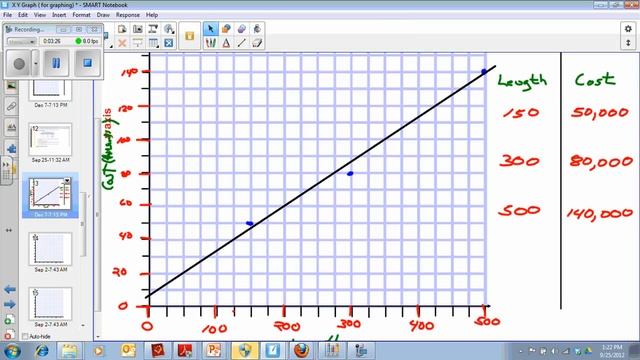Click the taskbar clock
This screenshot has height=360, width=640.
point(612,351)
